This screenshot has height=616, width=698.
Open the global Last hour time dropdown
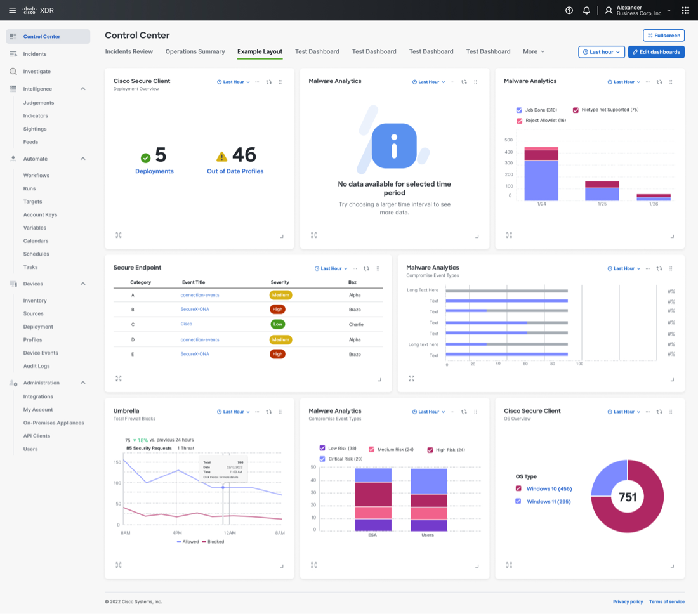601,52
